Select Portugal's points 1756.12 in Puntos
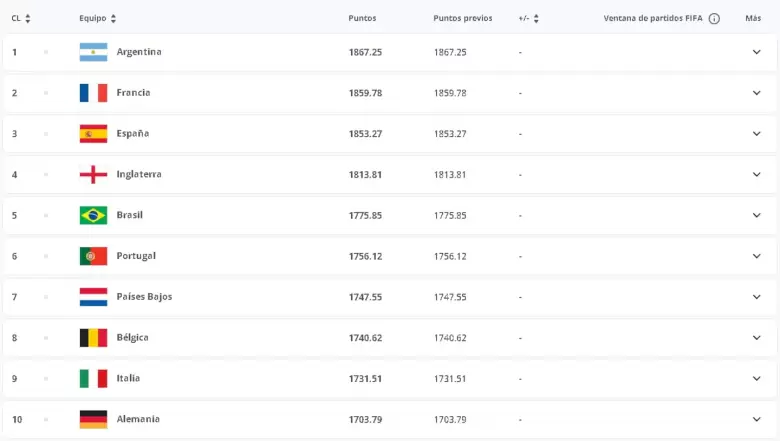This screenshot has width=780, height=441. (365, 256)
